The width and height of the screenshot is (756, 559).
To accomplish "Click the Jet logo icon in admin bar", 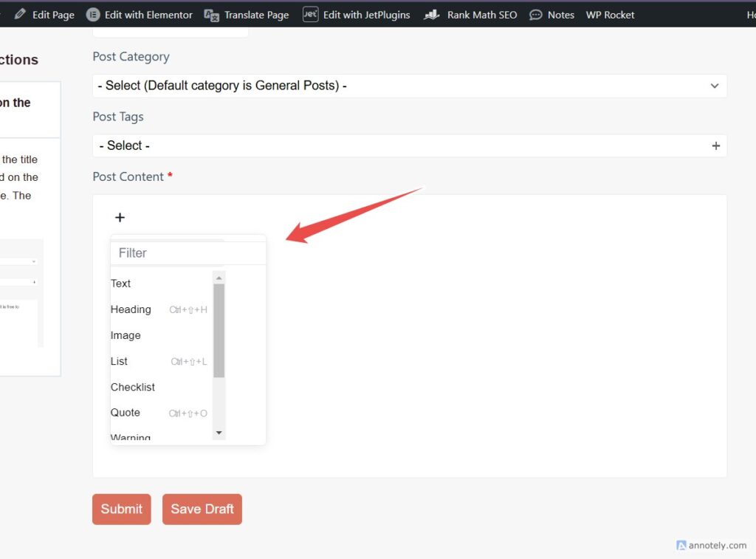I will pos(311,15).
